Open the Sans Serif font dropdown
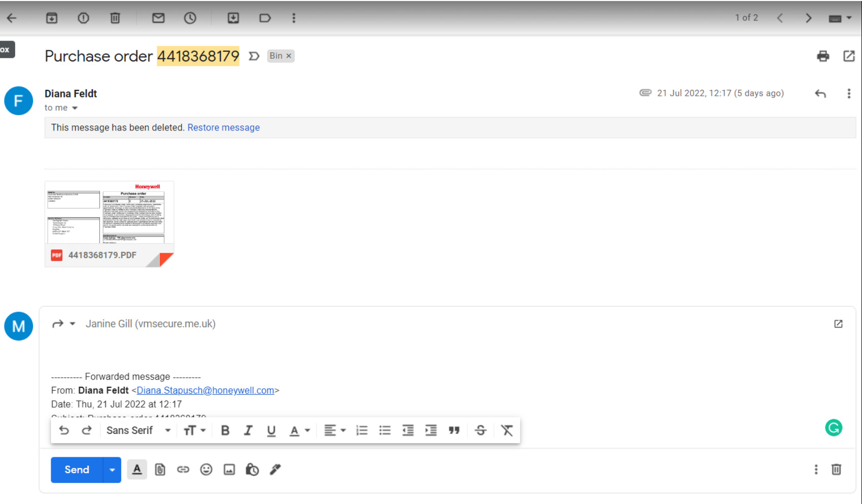The height and width of the screenshot is (504, 862). [138, 431]
